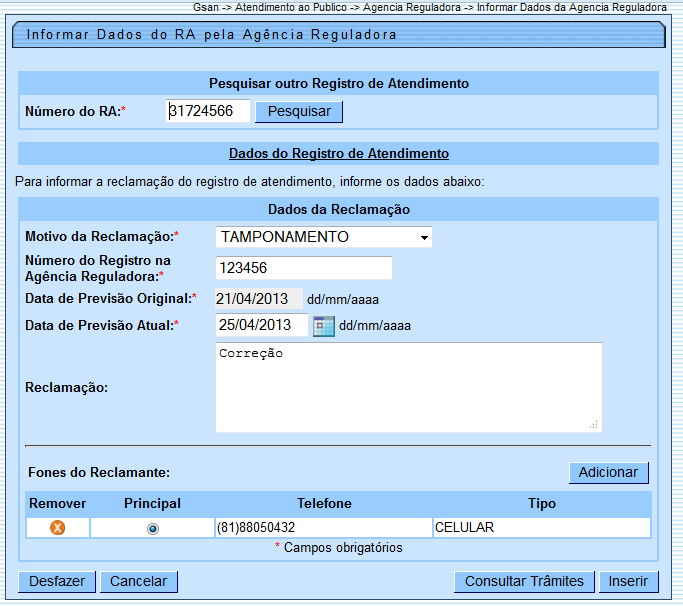Screen dimensions: 683x606
Task: Click the Pesquisar button
Action: click(299, 111)
